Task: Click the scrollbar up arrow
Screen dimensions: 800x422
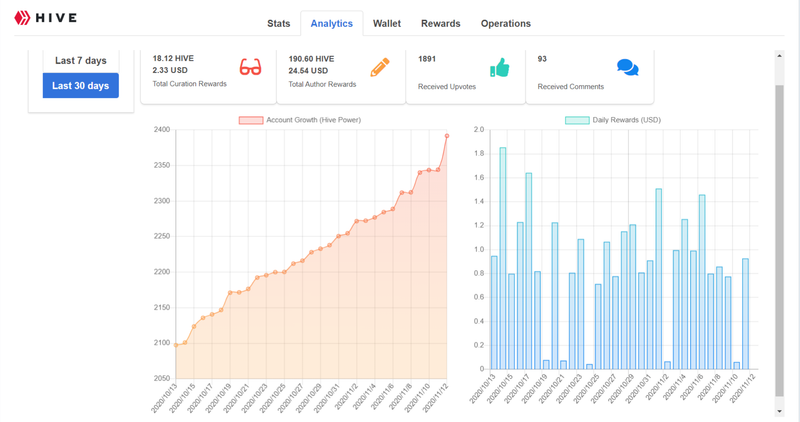Action: click(x=779, y=56)
